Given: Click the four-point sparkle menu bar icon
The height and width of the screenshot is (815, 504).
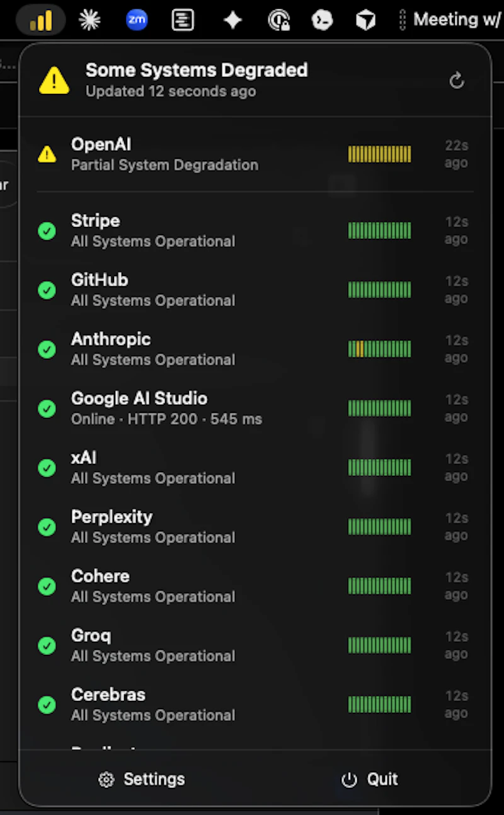Looking at the screenshot, I should 232,20.
